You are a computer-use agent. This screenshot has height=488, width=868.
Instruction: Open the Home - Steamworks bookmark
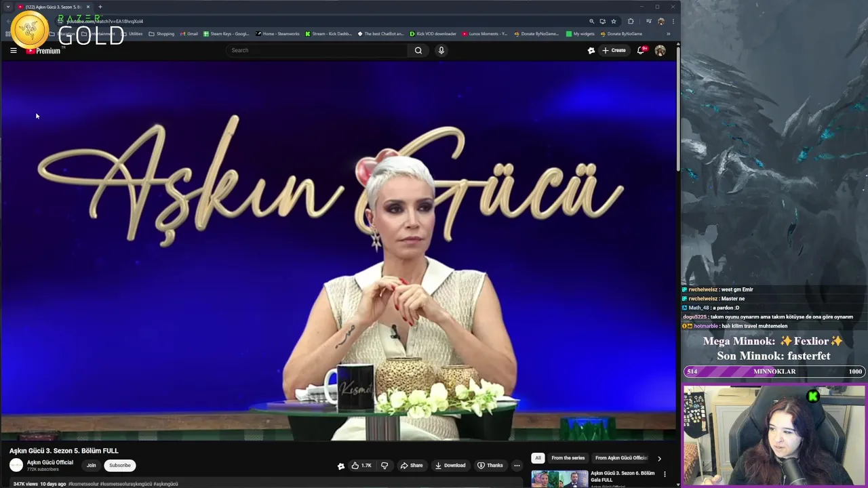[278, 34]
